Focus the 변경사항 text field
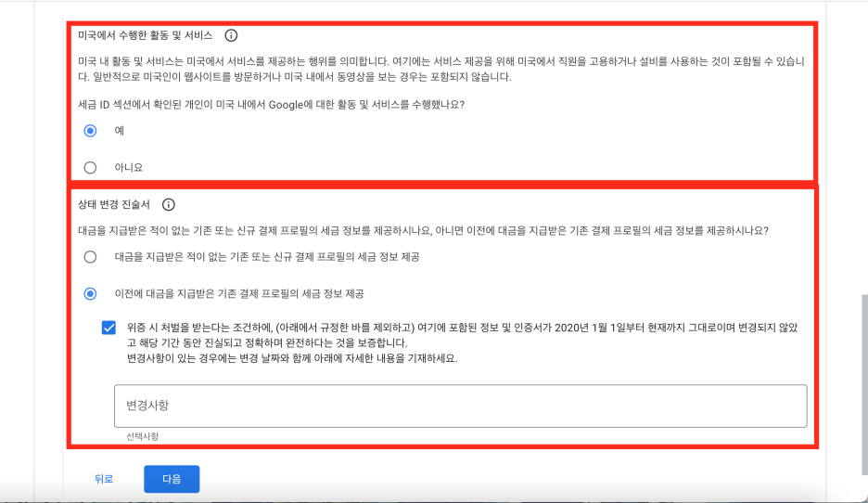This screenshot has width=868, height=503. tap(461, 406)
